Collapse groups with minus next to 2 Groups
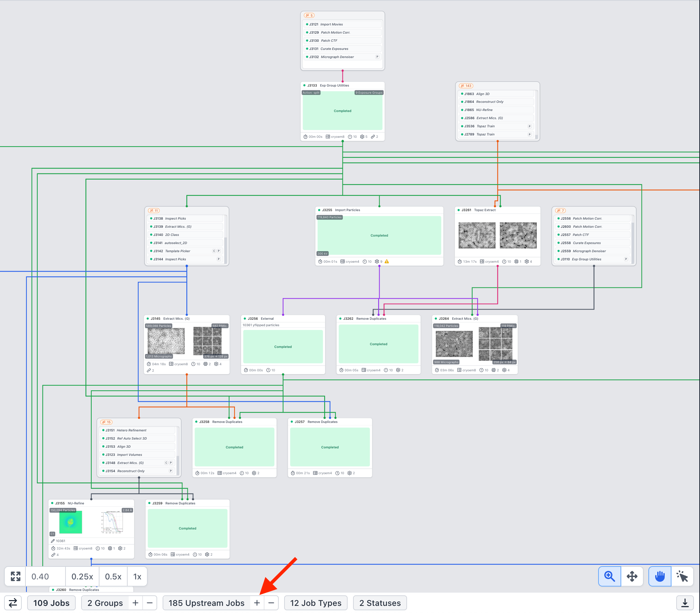Screen dimensions: 700x613 point(150,603)
